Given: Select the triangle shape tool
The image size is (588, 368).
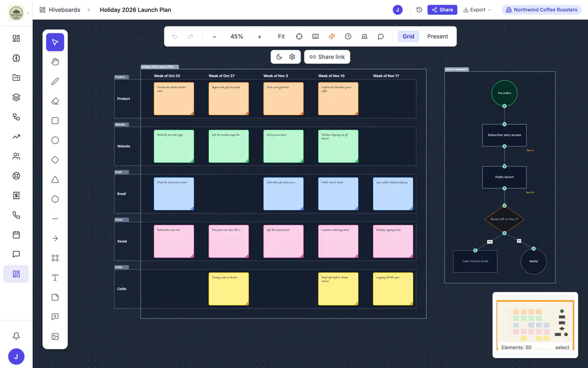Looking at the screenshot, I should click(x=55, y=179).
